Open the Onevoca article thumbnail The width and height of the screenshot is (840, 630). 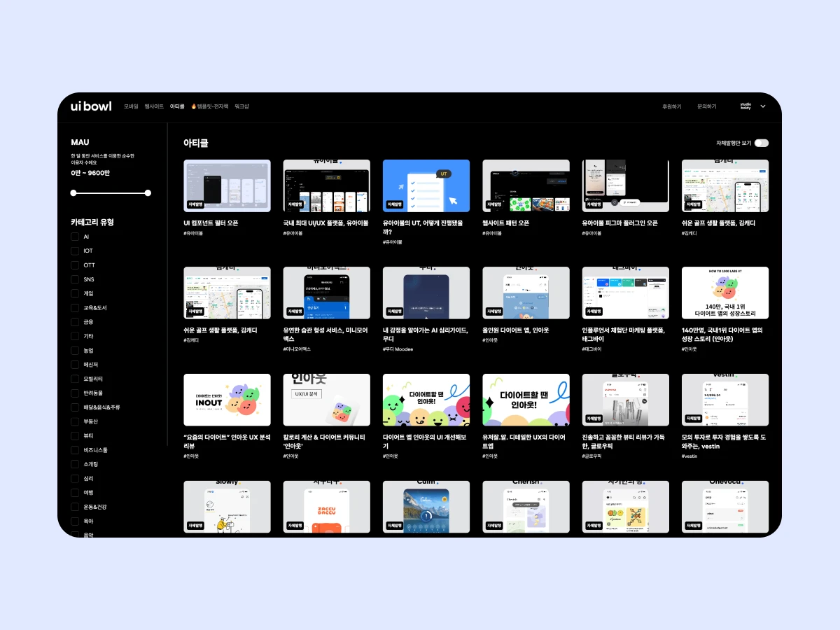tap(725, 507)
